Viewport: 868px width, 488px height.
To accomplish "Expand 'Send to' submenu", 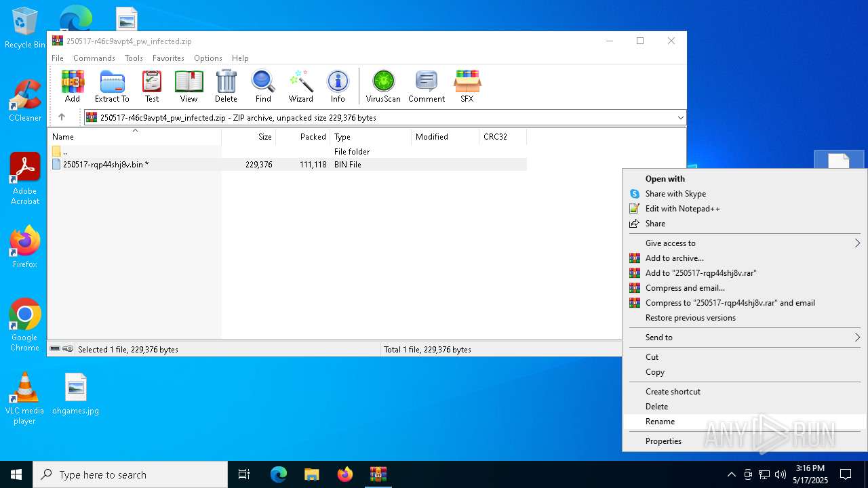I will point(745,338).
